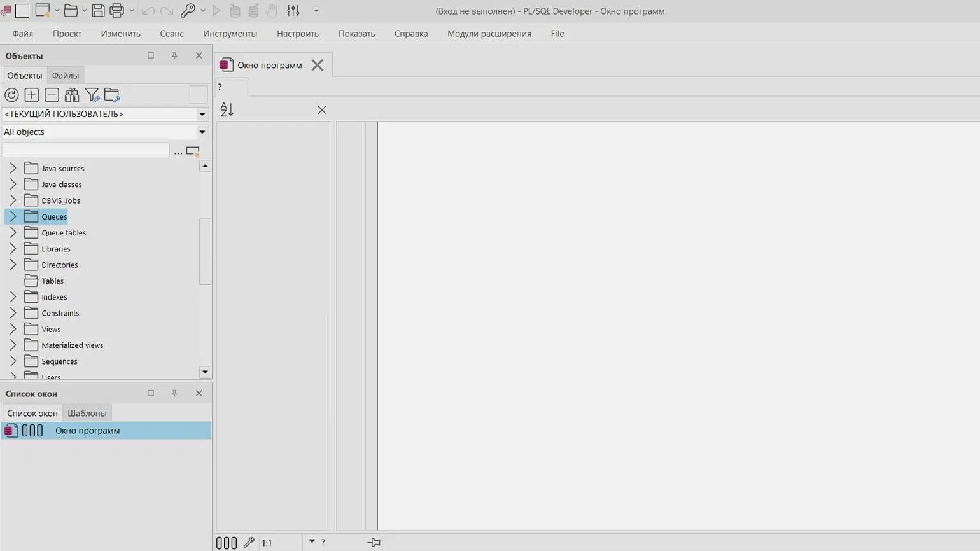Open the Модули расширения menu

[489, 34]
